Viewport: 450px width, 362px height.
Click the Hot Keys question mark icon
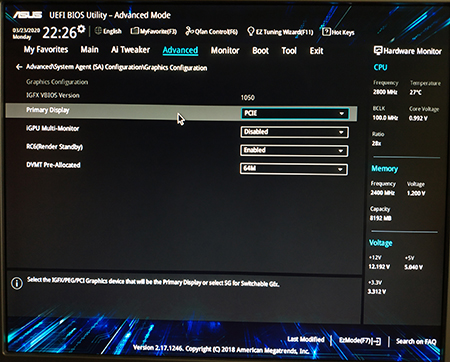pos(326,32)
